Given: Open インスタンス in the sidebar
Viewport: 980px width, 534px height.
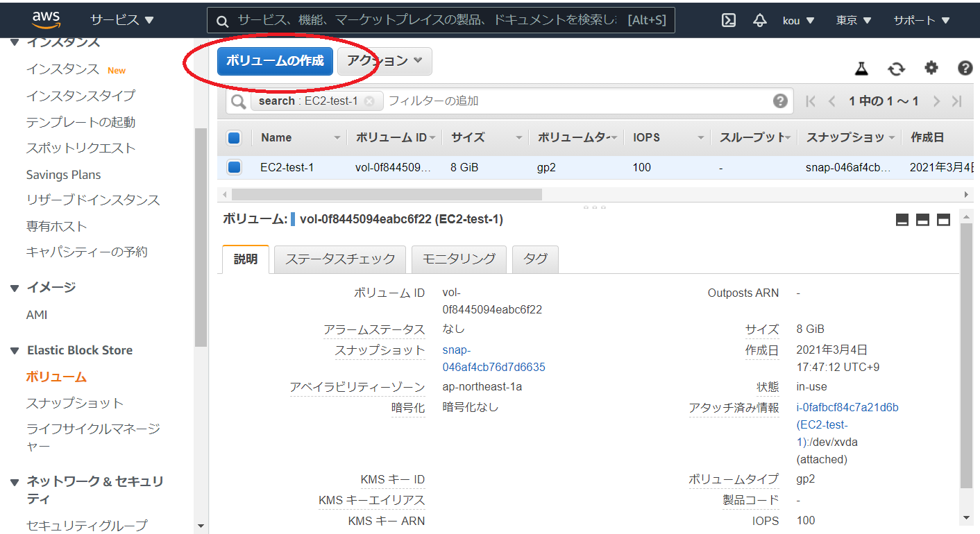Looking at the screenshot, I should click(63, 69).
